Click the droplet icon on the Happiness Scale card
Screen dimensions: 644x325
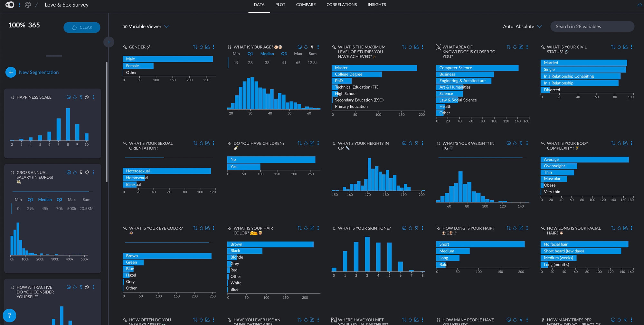pos(75,97)
